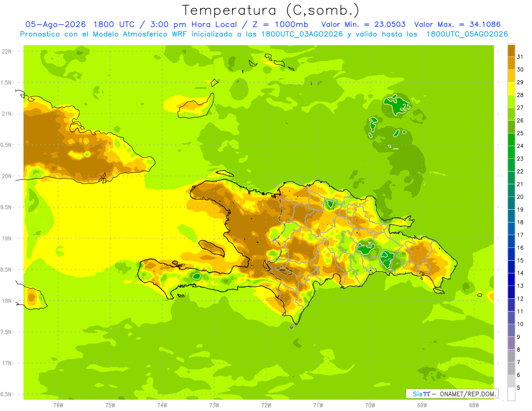Click the '20N' latitude label

[7, 176]
